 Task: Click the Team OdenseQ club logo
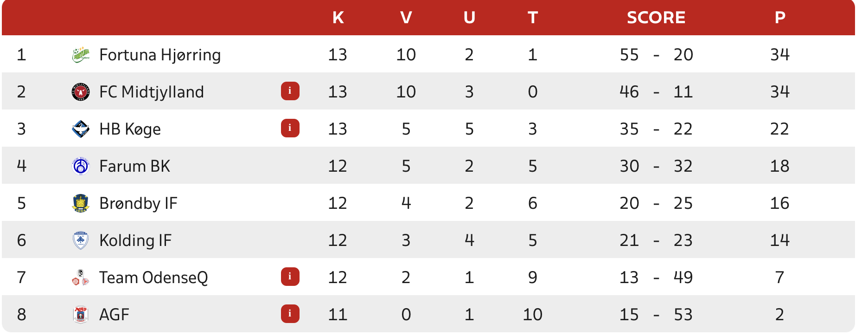(81, 278)
